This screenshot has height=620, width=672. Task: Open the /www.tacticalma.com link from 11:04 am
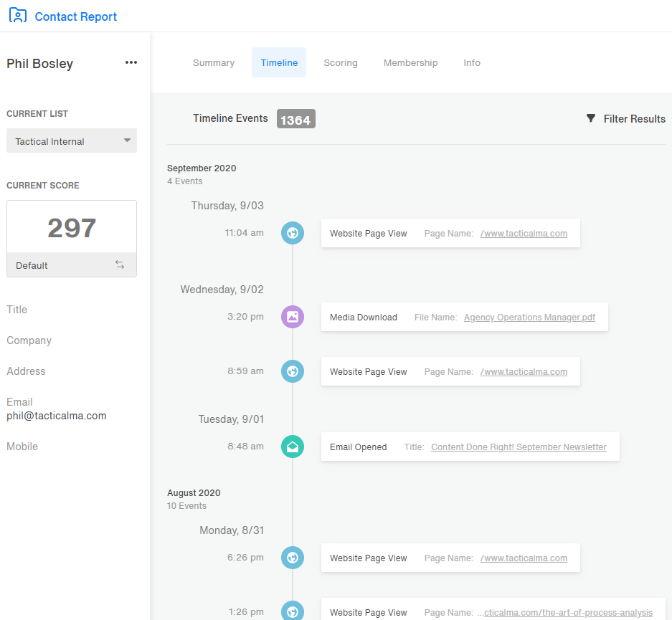(x=524, y=234)
